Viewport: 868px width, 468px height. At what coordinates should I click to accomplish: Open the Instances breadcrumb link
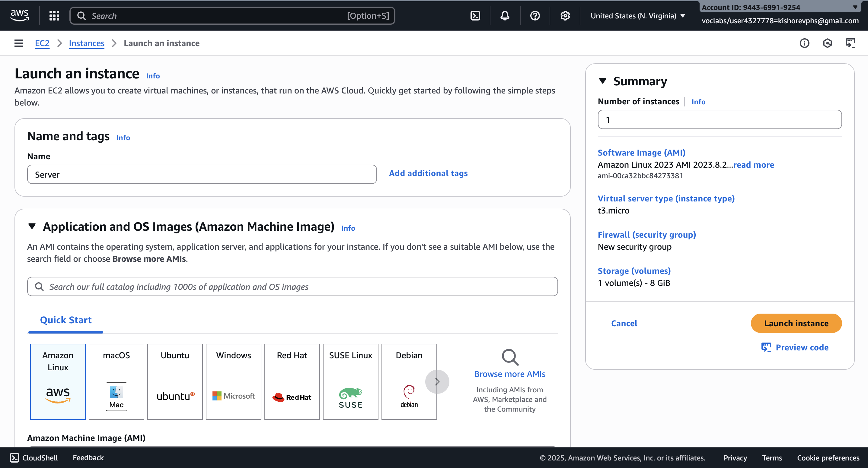(x=87, y=43)
